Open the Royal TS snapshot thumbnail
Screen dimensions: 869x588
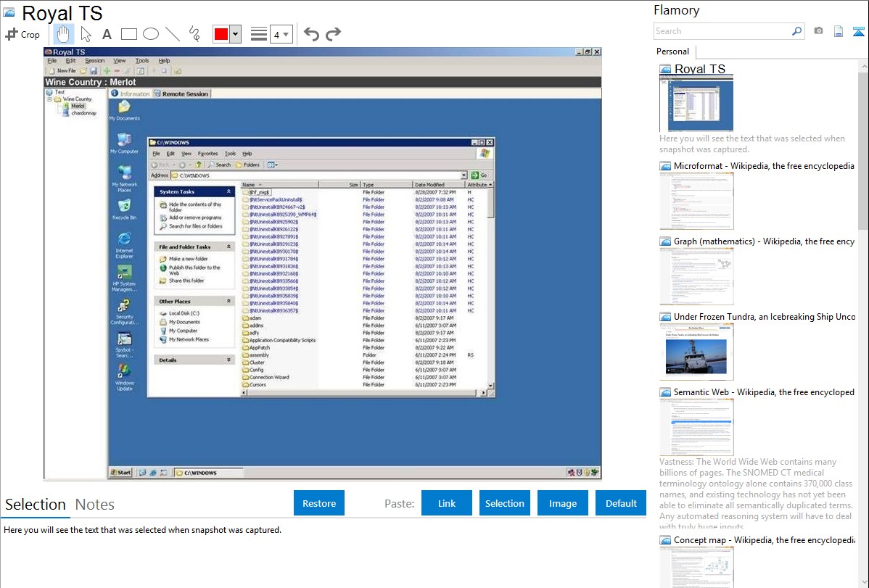[x=696, y=103]
